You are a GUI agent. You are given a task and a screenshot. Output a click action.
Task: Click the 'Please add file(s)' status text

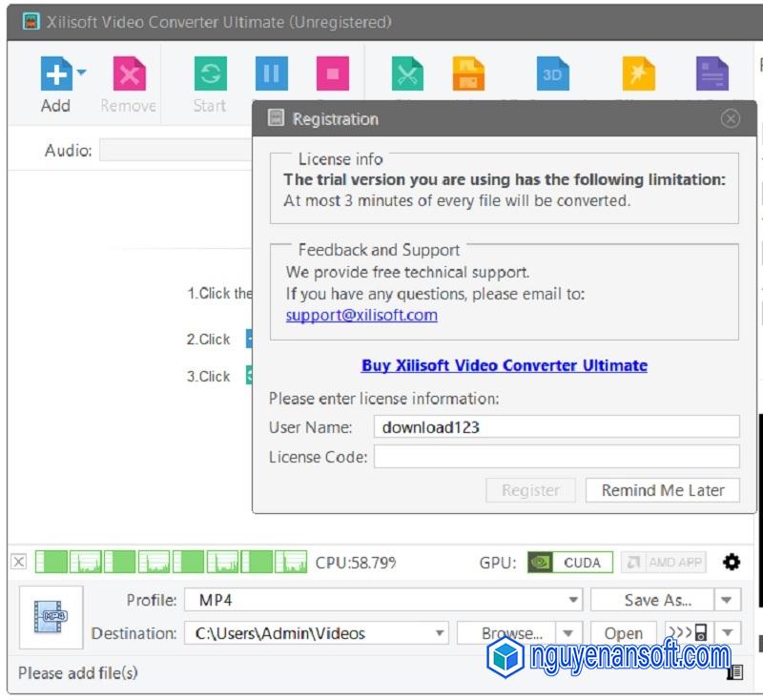[x=78, y=672]
